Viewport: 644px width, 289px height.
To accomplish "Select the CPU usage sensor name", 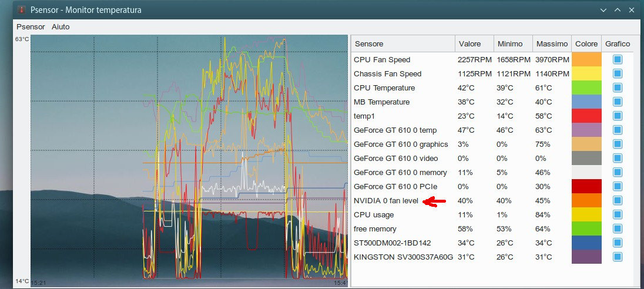I will 374,215.
